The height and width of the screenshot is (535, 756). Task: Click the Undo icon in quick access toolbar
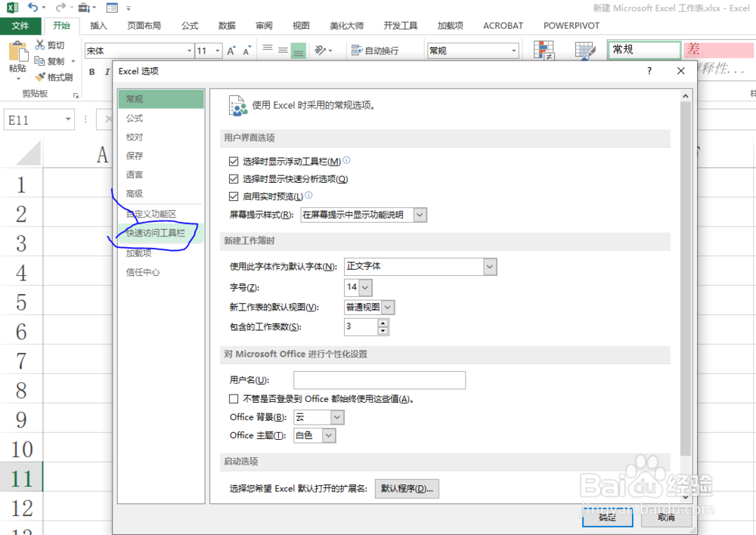(33, 8)
